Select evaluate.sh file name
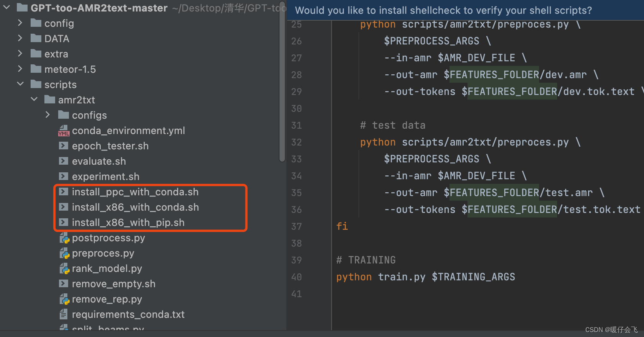The width and height of the screenshot is (644, 337). pyautogui.click(x=99, y=161)
